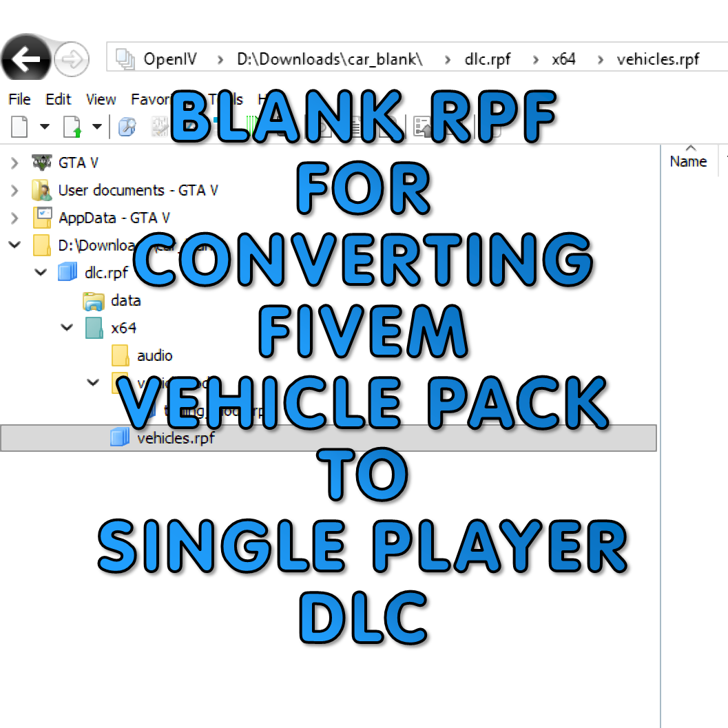The image size is (728, 728).
Task: Click the Import file toolbar icon
Action: [x=72, y=127]
